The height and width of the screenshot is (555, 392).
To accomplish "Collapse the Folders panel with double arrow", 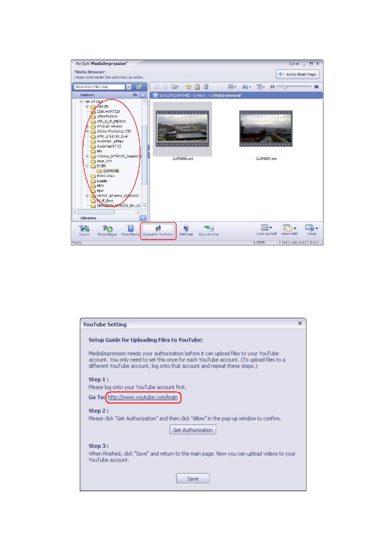I will pos(143,95).
